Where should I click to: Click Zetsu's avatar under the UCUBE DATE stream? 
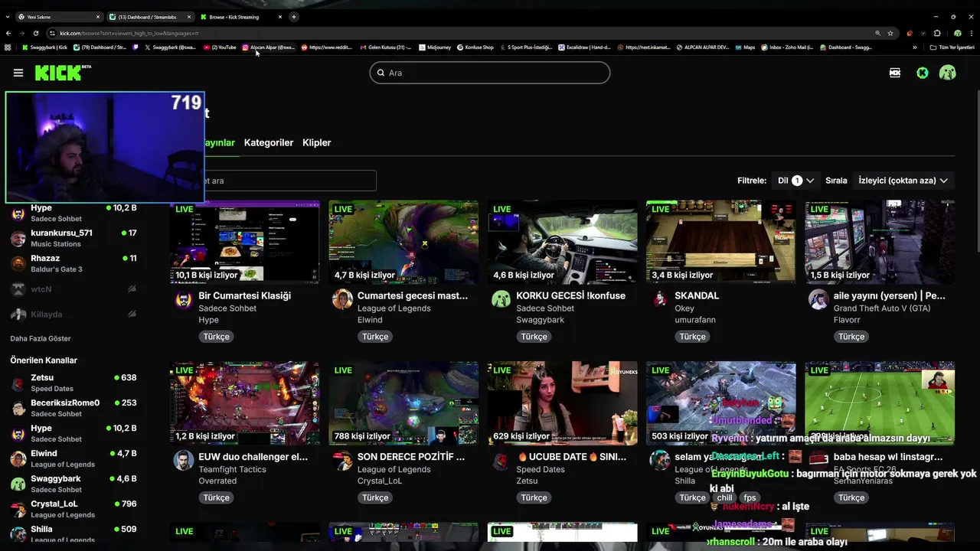[x=501, y=461]
